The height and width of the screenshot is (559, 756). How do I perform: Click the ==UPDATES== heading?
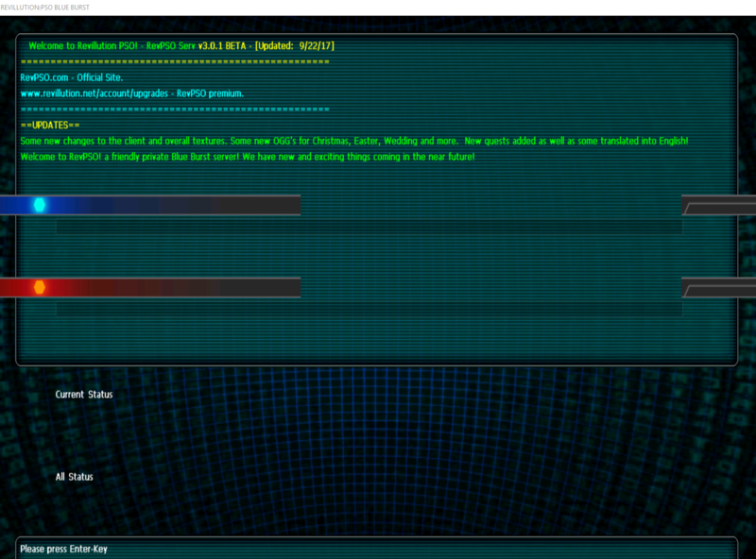click(x=50, y=126)
